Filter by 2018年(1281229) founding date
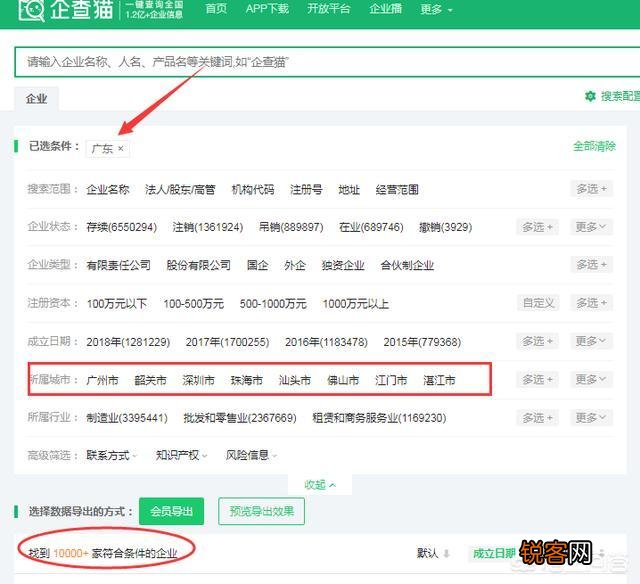This screenshot has height=584, width=640. click(128, 342)
